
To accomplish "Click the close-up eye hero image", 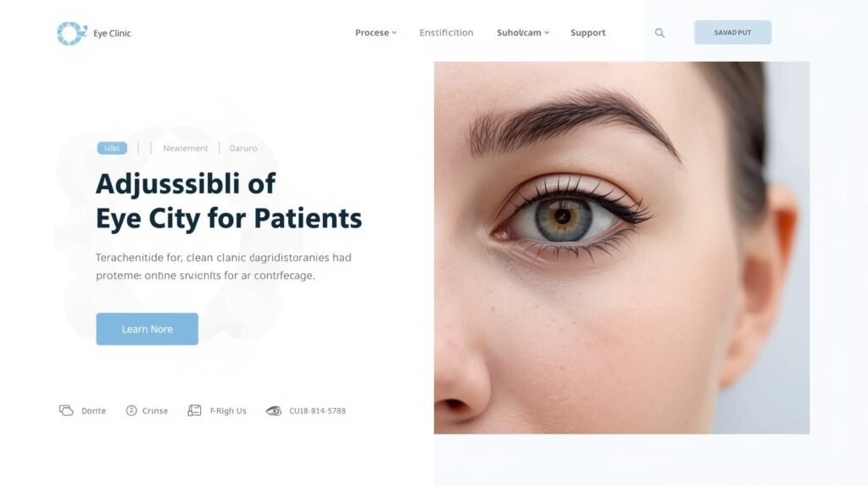I will (621, 248).
